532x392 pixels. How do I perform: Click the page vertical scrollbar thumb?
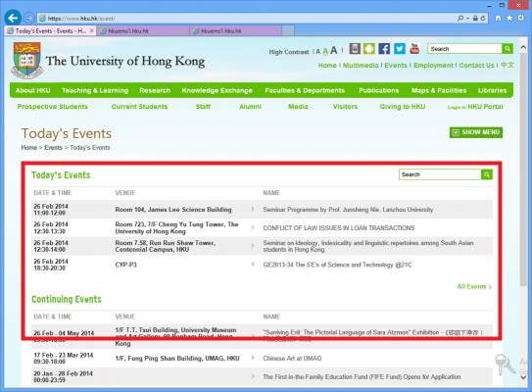(523, 170)
